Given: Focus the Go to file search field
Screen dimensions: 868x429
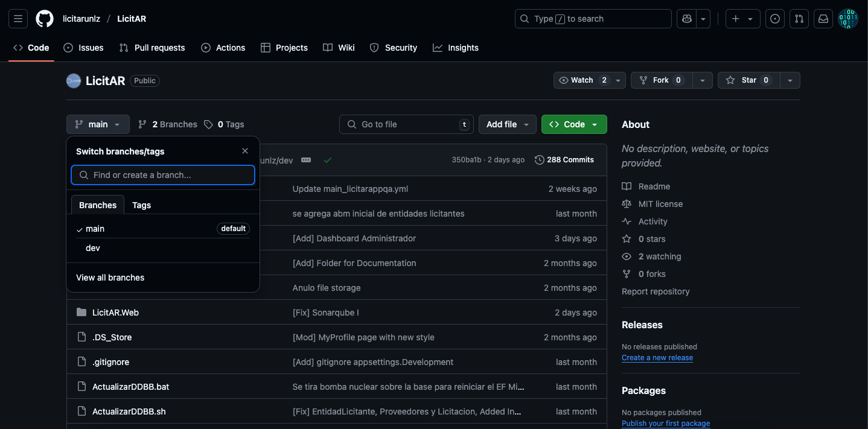Looking at the screenshot, I should click(x=406, y=124).
